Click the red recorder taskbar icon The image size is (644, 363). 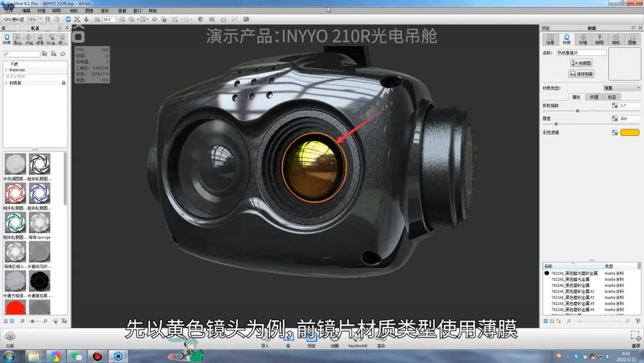[x=97, y=356]
